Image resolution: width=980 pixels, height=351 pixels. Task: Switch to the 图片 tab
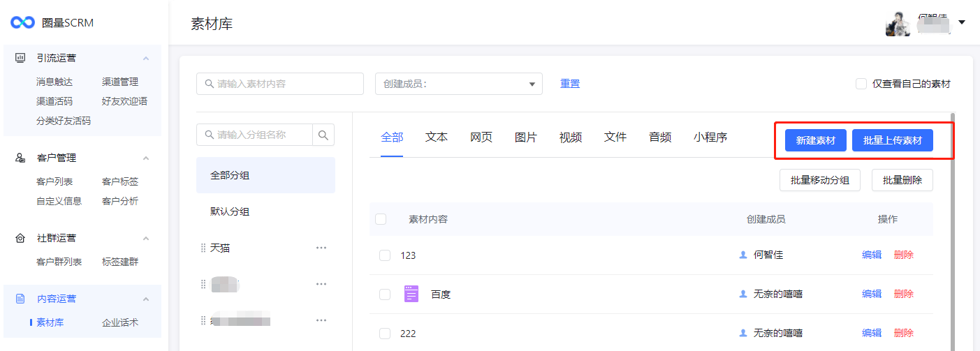525,137
